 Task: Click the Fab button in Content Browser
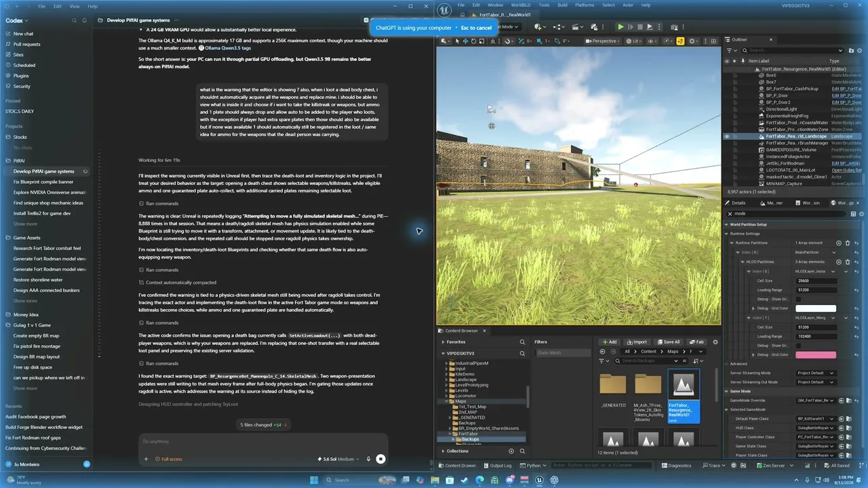tap(696, 342)
